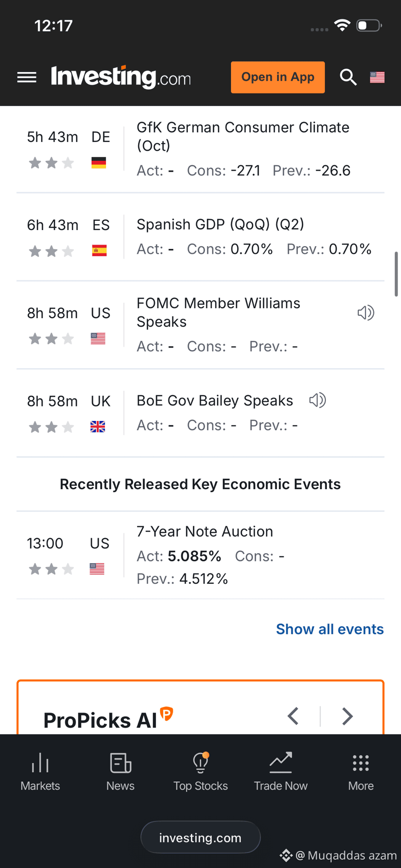Open the Trade Now chart tab
The width and height of the screenshot is (401, 868).
point(280,772)
